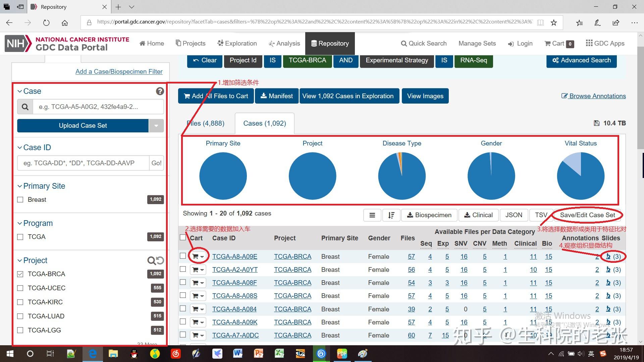
Task: Open GDC Apps grid icon
Action: (589, 43)
